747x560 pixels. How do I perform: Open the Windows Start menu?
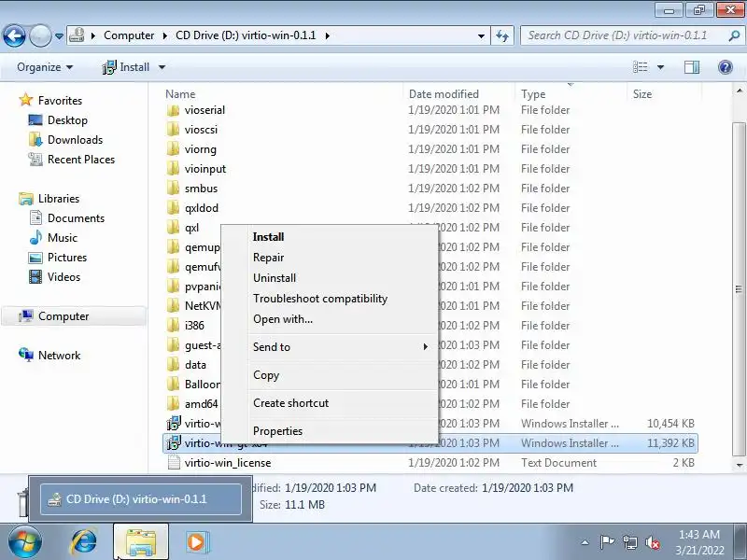pyautogui.click(x=25, y=542)
